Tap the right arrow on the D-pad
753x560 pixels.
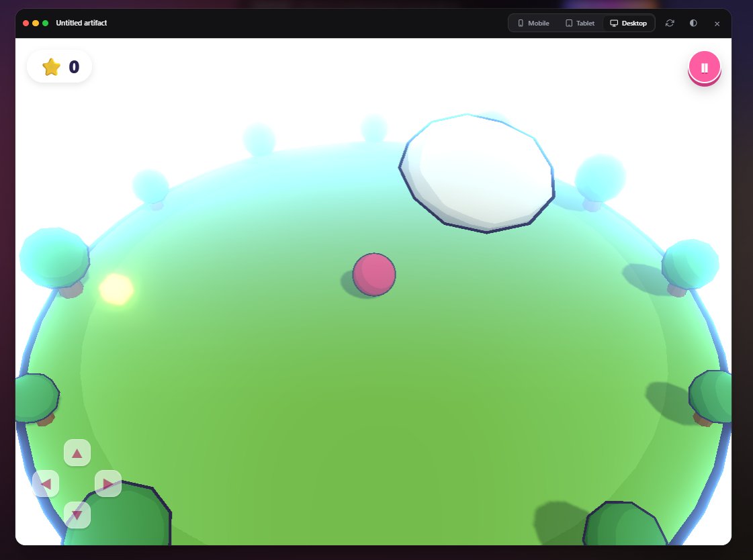tap(108, 483)
